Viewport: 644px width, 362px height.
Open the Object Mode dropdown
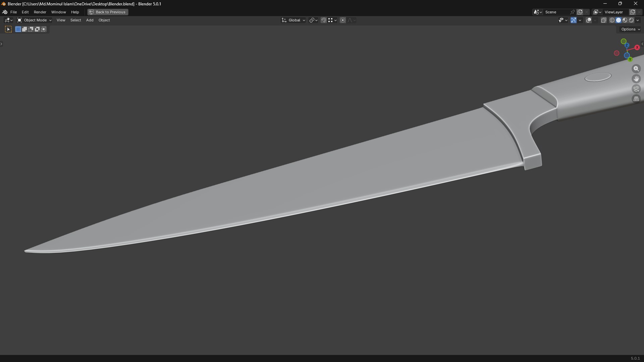[34, 20]
